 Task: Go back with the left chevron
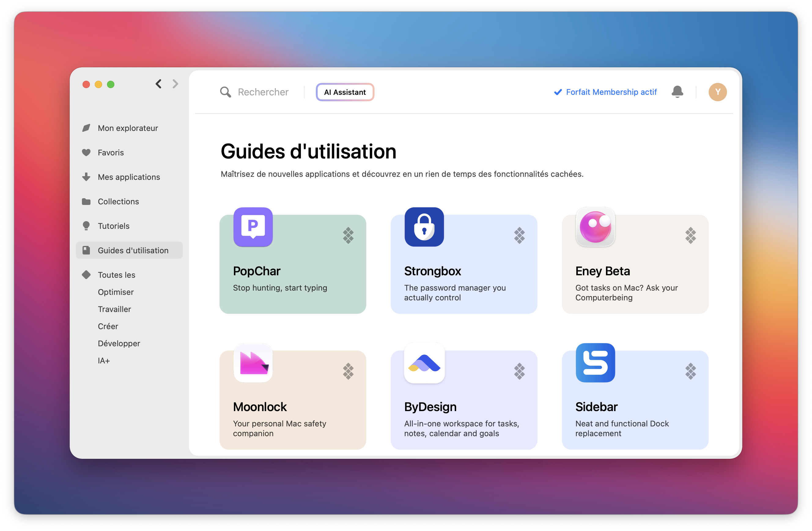159,84
